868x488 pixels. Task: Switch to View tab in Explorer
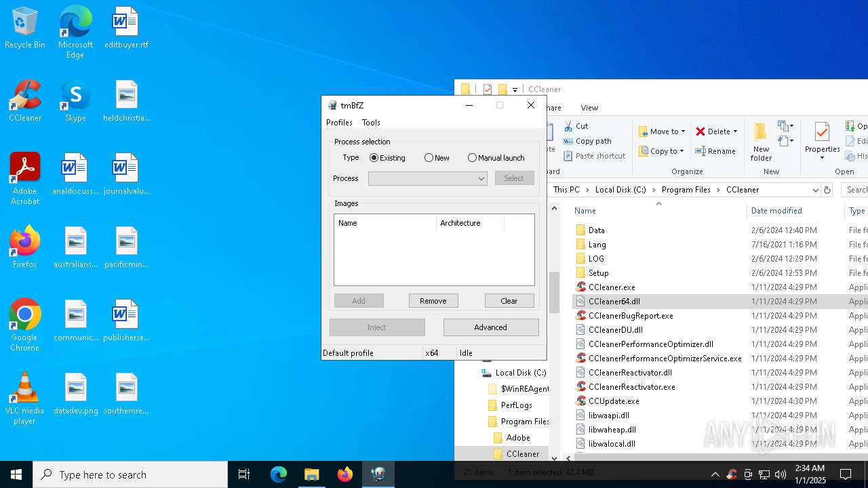[x=589, y=108]
